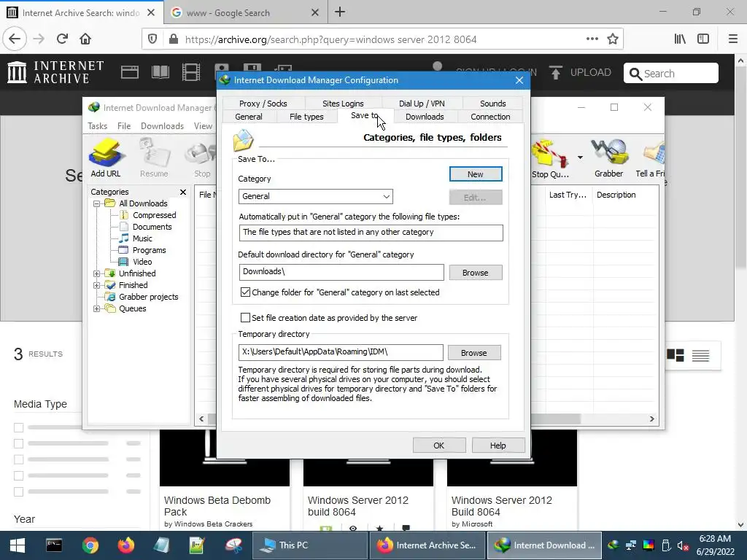747x560 pixels.
Task: Switch to the File types tab
Action: tap(306, 117)
